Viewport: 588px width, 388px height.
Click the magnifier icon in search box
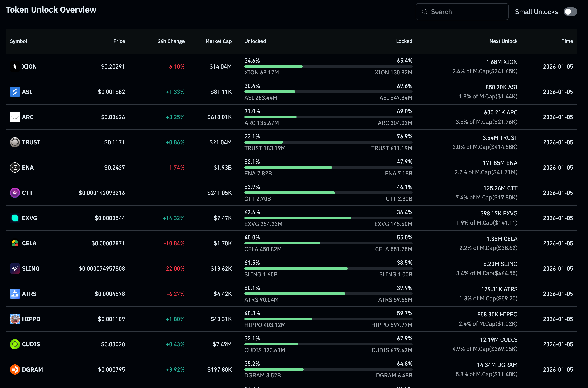(424, 12)
